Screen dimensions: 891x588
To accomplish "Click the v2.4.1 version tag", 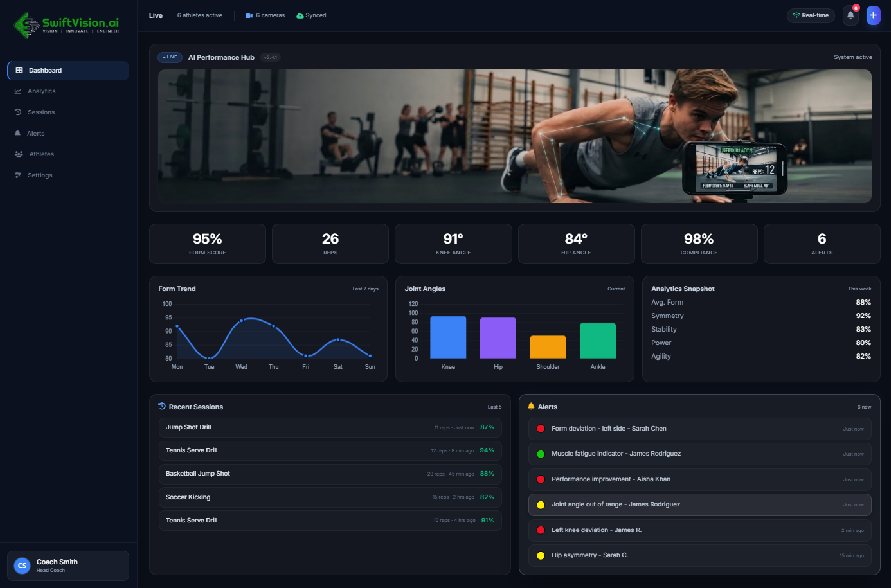I will click(271, 58).
